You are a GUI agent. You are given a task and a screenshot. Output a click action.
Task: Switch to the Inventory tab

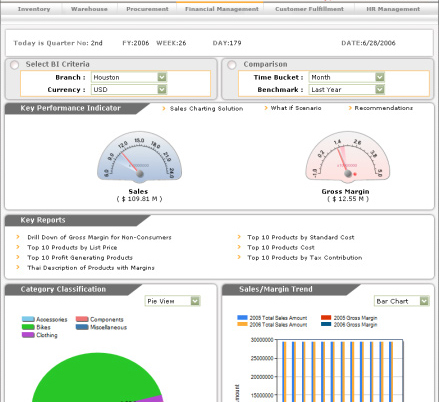click(x=34, y=9)
